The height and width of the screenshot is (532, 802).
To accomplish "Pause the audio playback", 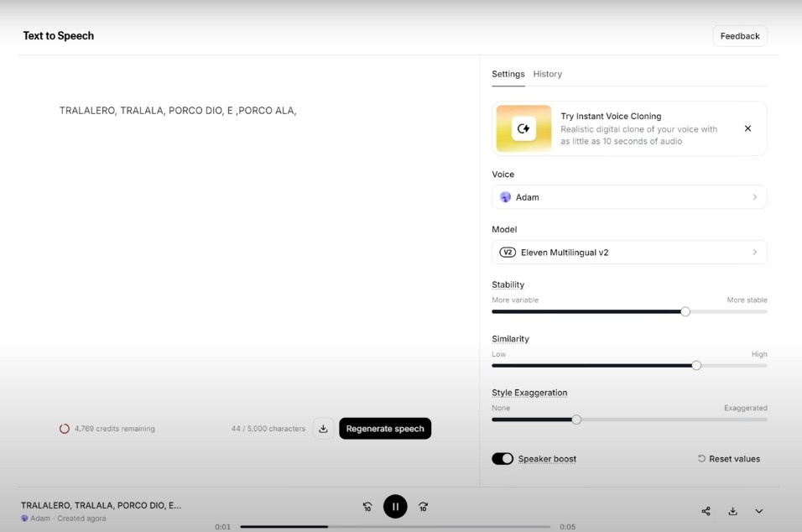I will (395, 507).
